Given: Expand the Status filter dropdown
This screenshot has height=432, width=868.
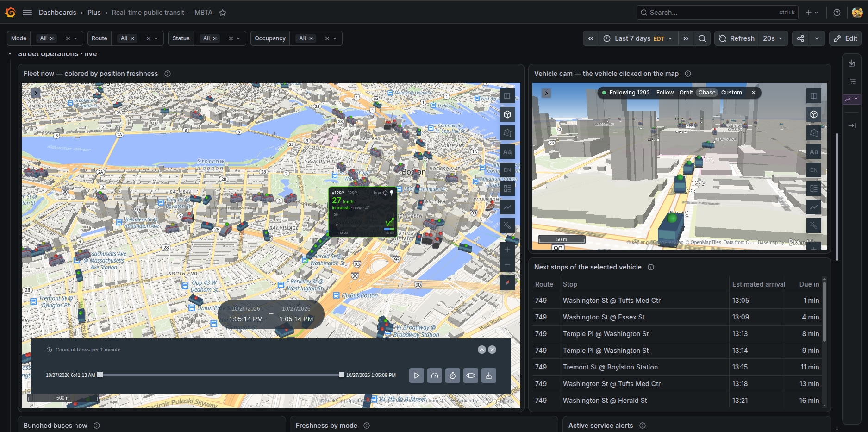Looking at the screenshot, I should pos(238,38).
